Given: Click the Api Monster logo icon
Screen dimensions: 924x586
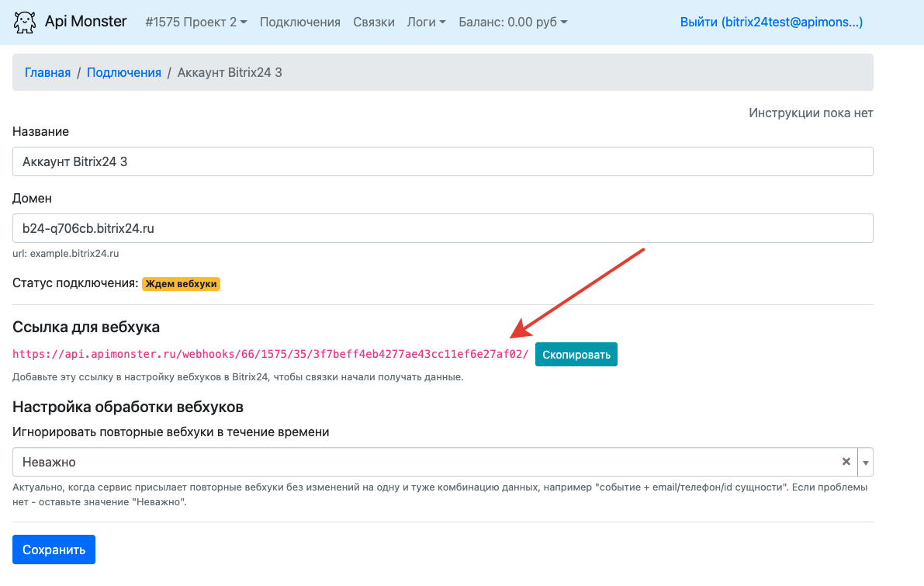Looking at the screenshot, I should coord(25,22).
